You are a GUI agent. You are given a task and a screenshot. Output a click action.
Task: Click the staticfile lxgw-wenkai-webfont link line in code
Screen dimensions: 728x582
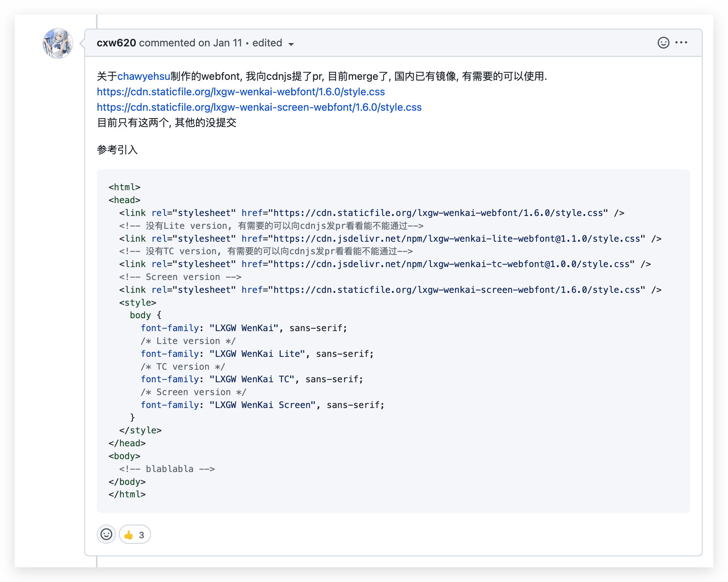pos(372,213)
